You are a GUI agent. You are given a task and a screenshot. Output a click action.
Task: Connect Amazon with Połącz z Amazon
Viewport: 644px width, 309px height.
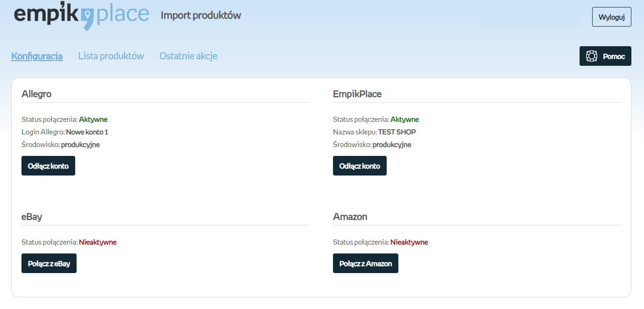(365, 263)
